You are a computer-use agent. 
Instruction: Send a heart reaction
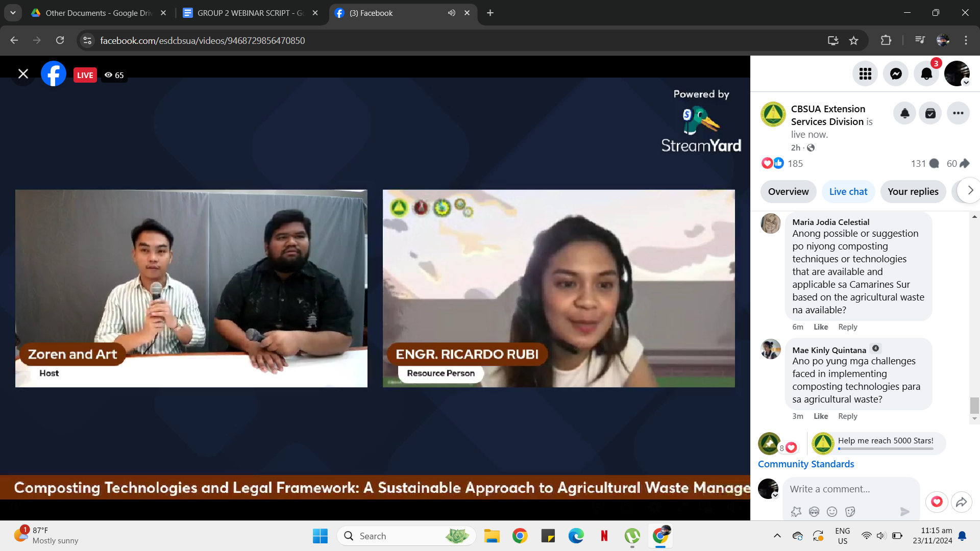937,502
